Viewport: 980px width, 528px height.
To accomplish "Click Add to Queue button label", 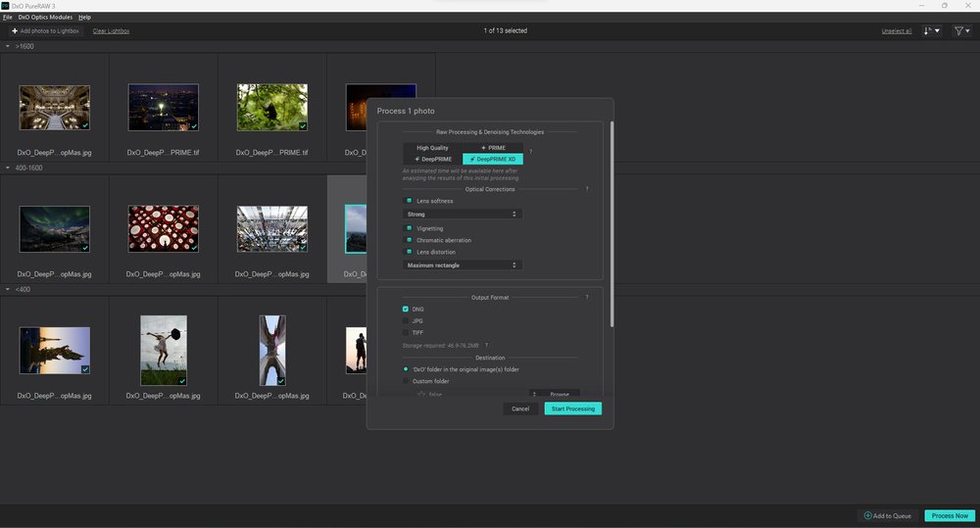I will 892,515.
